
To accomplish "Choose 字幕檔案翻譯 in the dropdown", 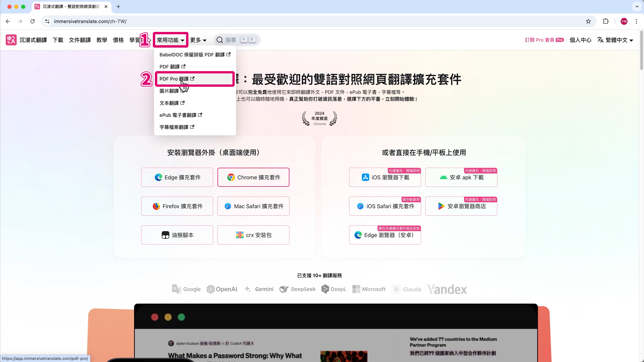I will [x=195, y=127].
